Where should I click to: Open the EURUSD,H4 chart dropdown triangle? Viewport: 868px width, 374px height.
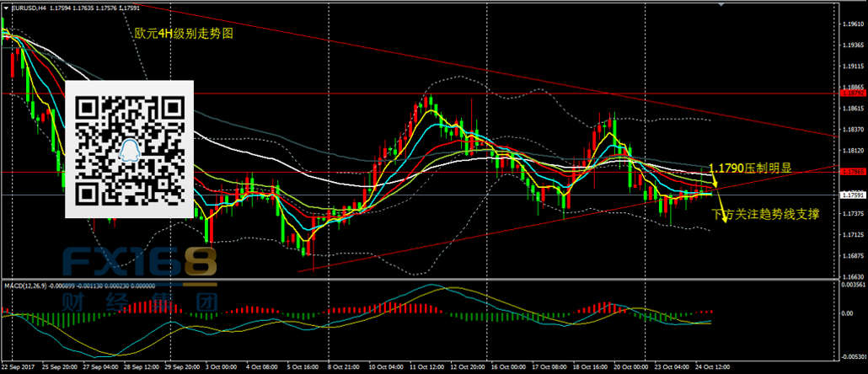(x=7, y=7)
